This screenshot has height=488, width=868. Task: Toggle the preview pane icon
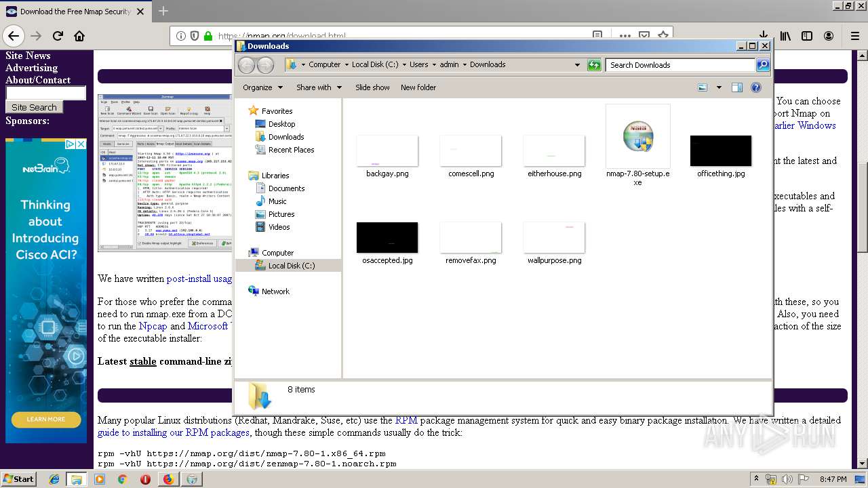pos(737,87)
